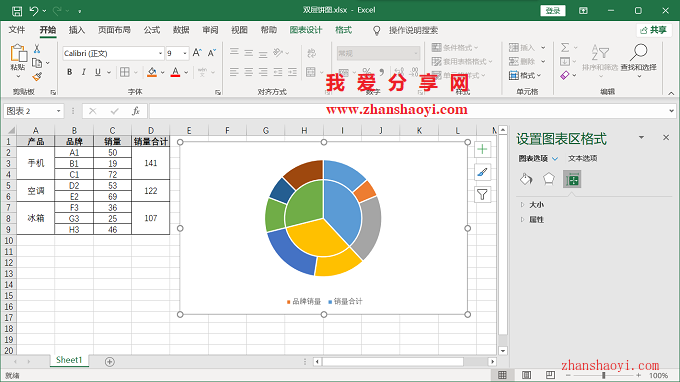
Task: Click the red font color A
Action: [175, 72]
